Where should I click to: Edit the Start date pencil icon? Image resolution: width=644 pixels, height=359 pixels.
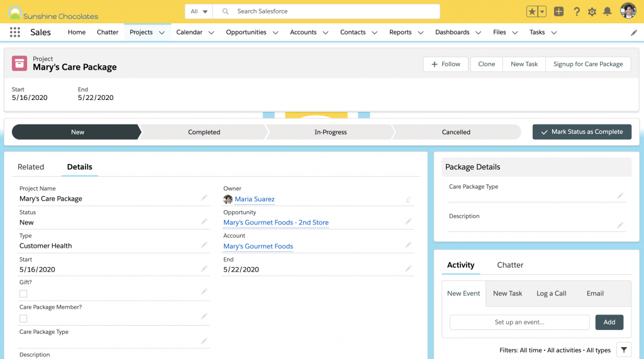pyautogui.click(x=204, y=268)
